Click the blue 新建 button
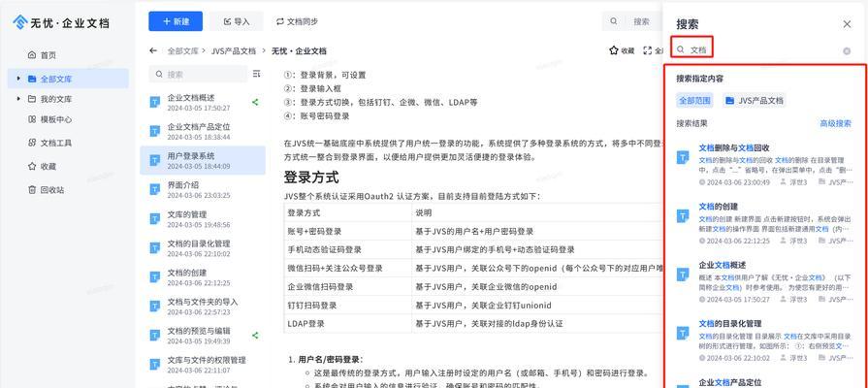The width and height of the screenshot is (868, 388). pos(176,21)
